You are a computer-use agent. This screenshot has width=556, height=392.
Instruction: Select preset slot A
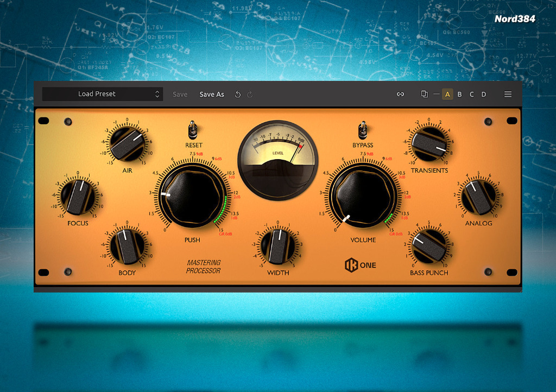click(447, 94)
